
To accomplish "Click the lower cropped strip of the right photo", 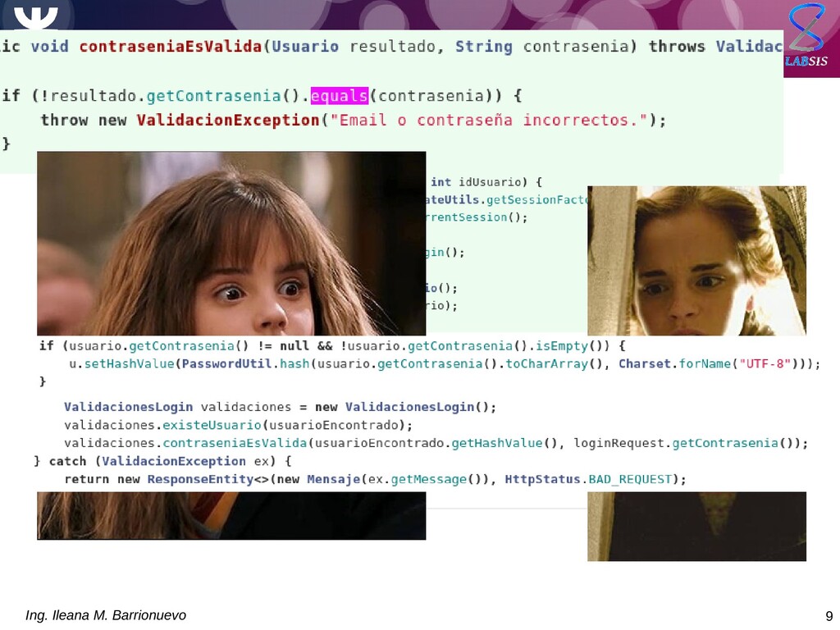I will (x=696, y=527).
